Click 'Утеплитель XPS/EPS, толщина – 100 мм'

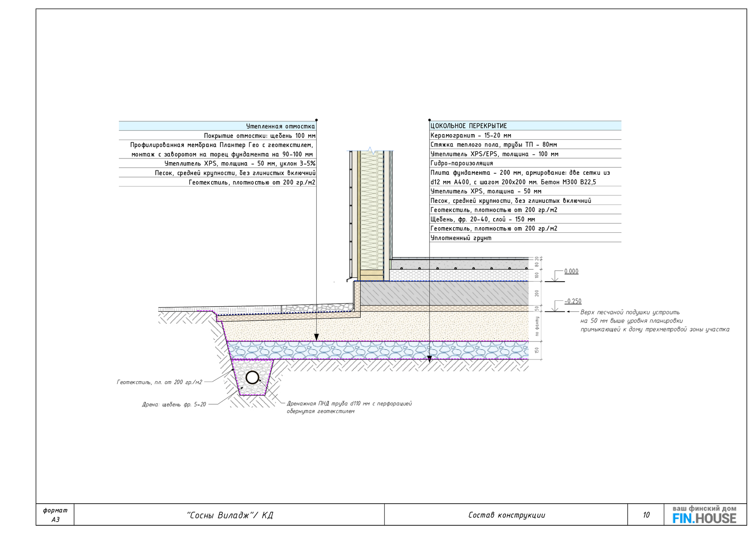(x=525, y=154)
